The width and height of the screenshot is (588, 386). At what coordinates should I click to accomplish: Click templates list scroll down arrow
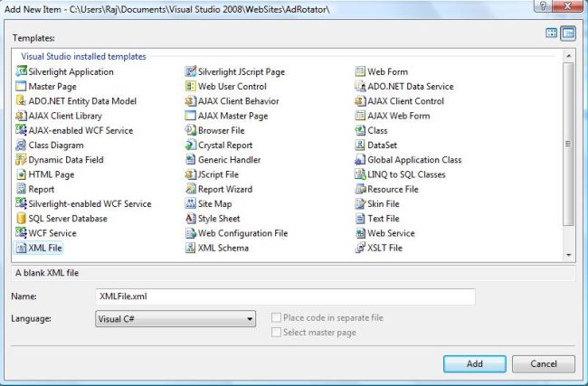pyautogui.click(x=569, y=255)
